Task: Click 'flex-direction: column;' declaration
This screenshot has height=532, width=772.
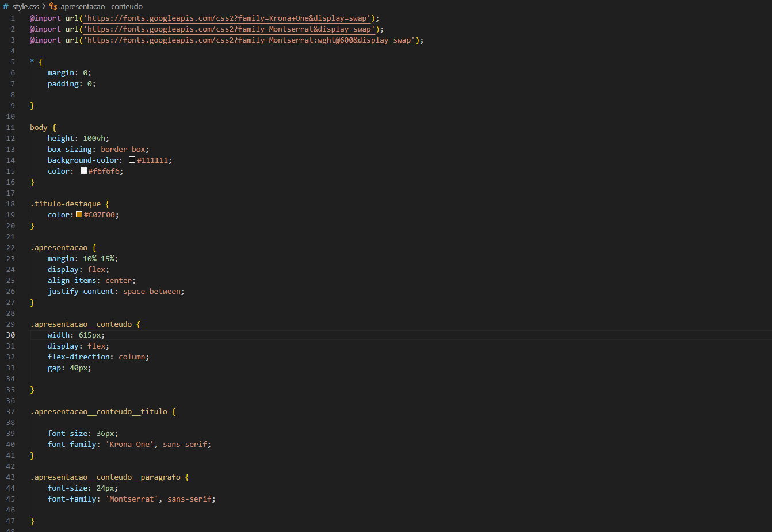Action: click(x=98, y=357)
